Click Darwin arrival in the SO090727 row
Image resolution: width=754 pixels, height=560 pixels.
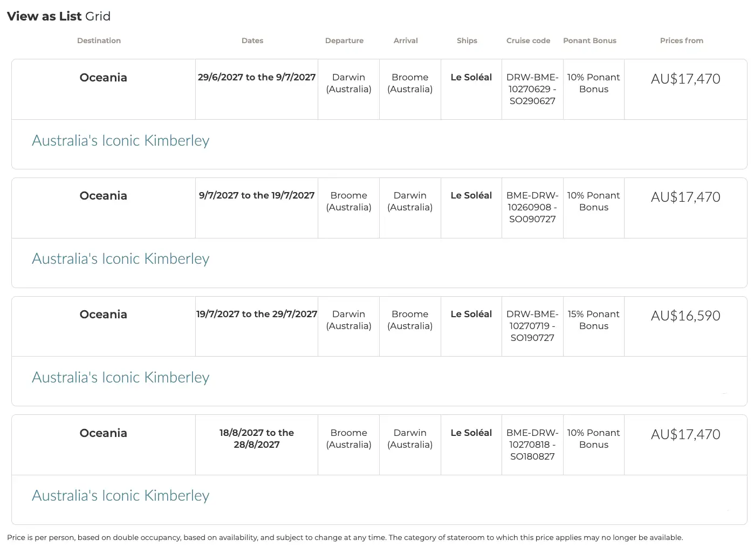tap(410, 201)
